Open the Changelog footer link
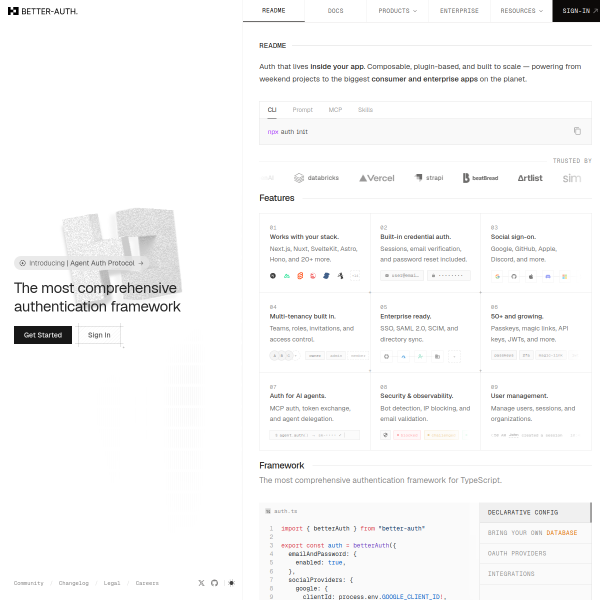Image resolution: width=600 pixels, height=600 pixels. coord(73,583)
